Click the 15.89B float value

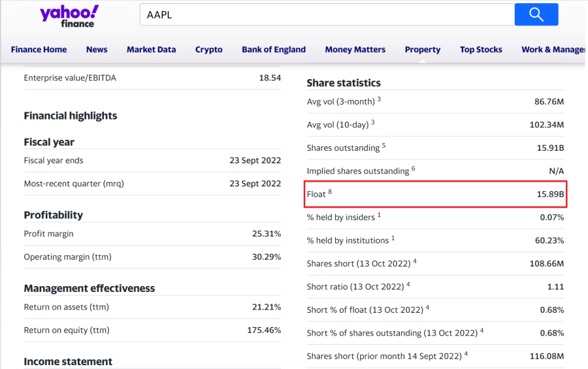(x=551, y=194)
